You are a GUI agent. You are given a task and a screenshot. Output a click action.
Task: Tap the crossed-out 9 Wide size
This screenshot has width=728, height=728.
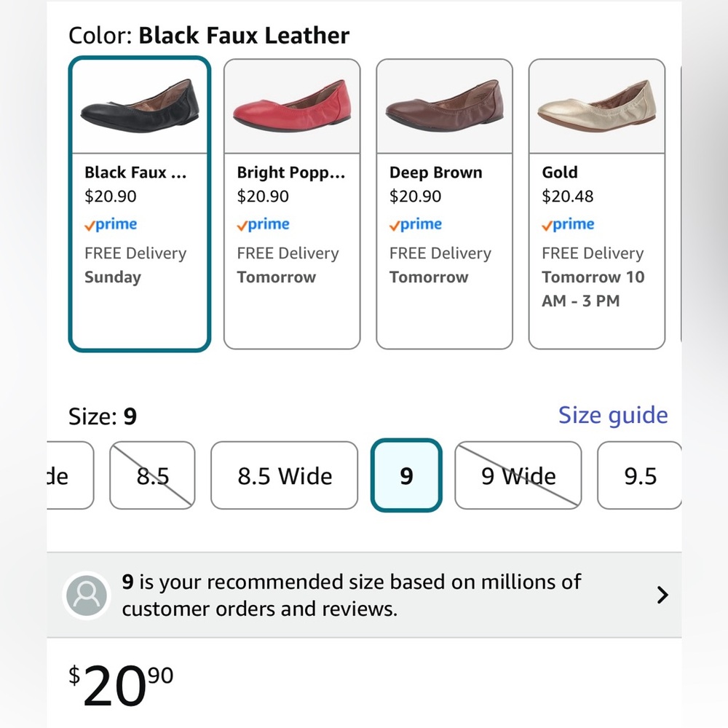(518, 475)
